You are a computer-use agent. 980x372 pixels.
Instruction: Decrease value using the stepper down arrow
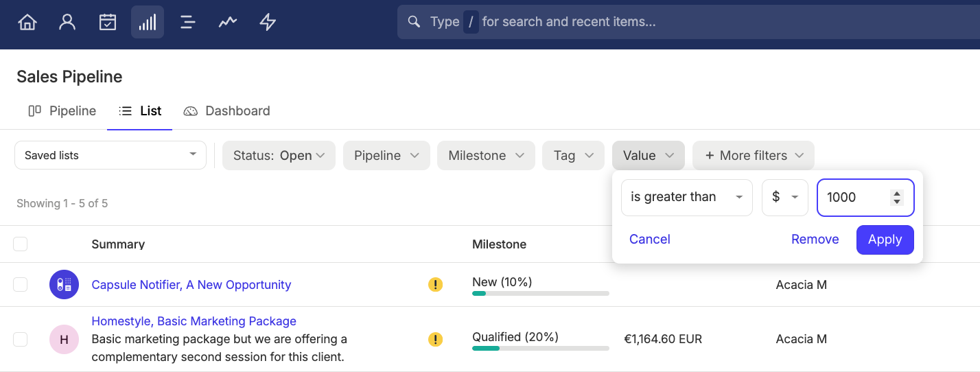(896, 201)
